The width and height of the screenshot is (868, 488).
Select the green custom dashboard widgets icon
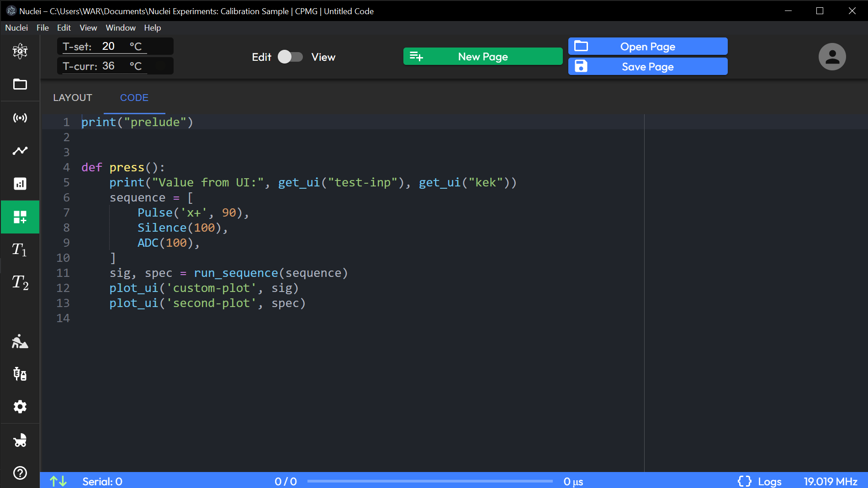point(20,217)
